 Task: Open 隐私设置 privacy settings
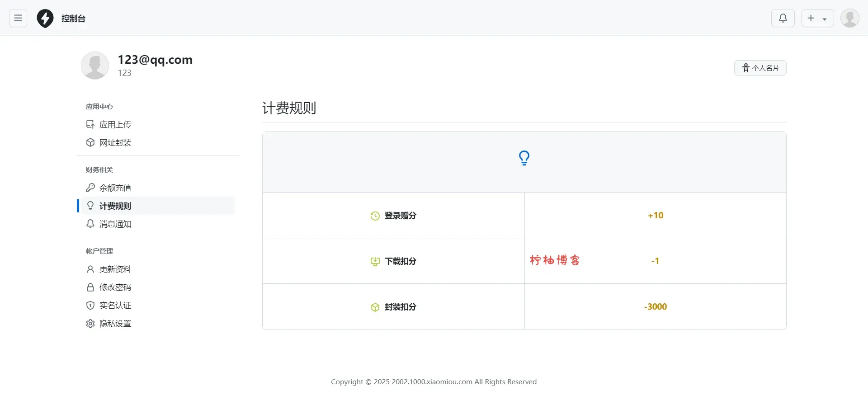[x=115, y=323]
